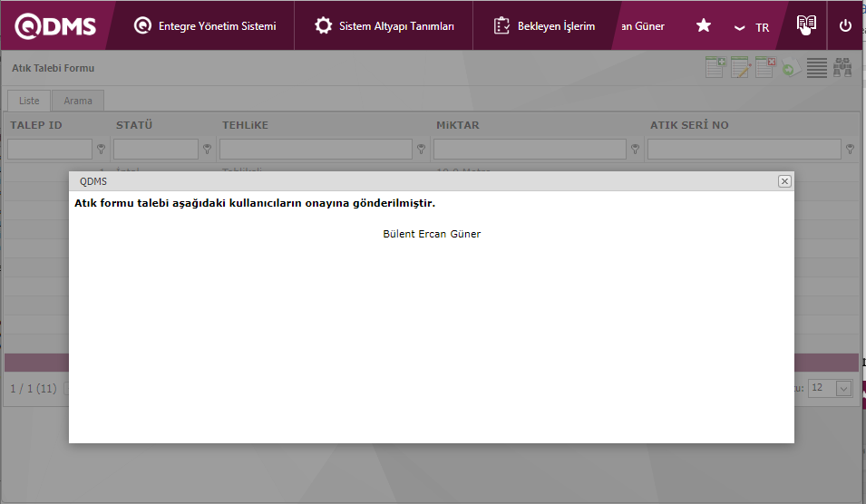Viewport: 866px width, 504px height.
Task: Open the TR language dropdown
Action: point(753,27)
